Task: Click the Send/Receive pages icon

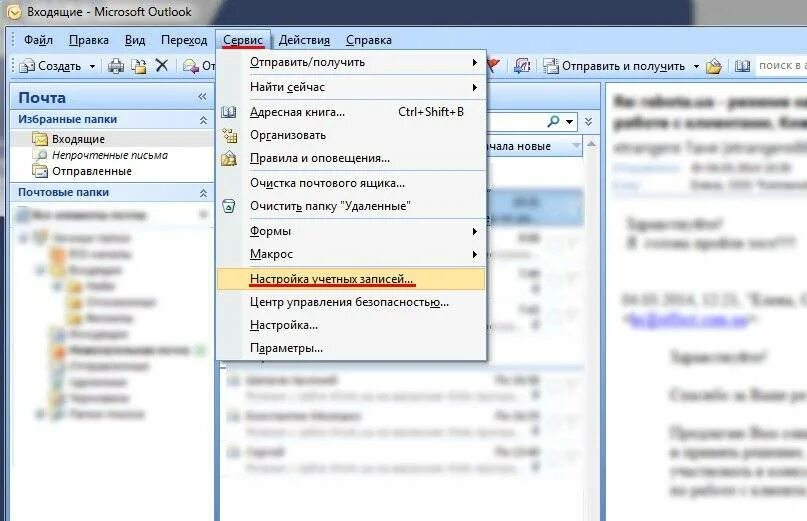Action: point(522,66)
